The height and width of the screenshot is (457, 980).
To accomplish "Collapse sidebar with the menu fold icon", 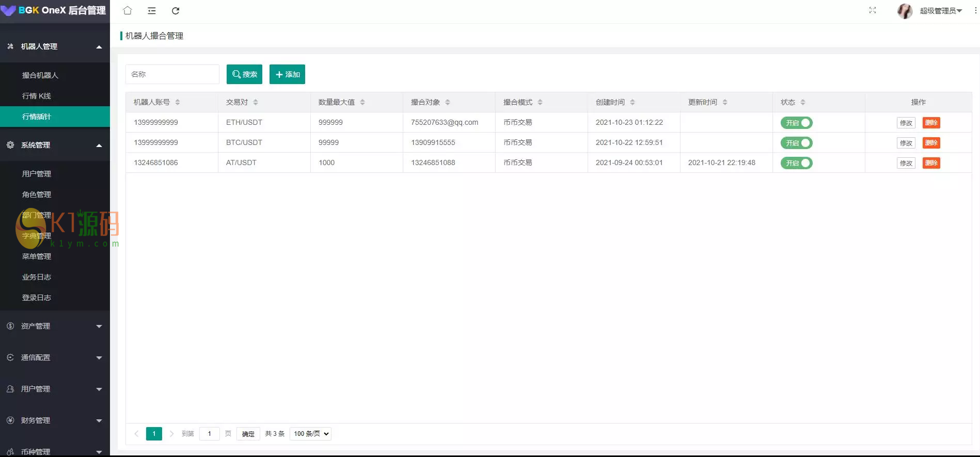I will 152,10.
